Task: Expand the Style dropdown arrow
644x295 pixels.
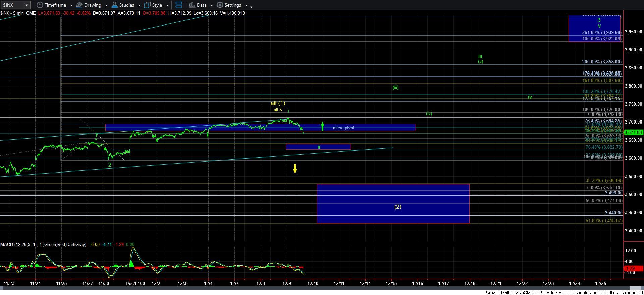Action: pos(167,5)
